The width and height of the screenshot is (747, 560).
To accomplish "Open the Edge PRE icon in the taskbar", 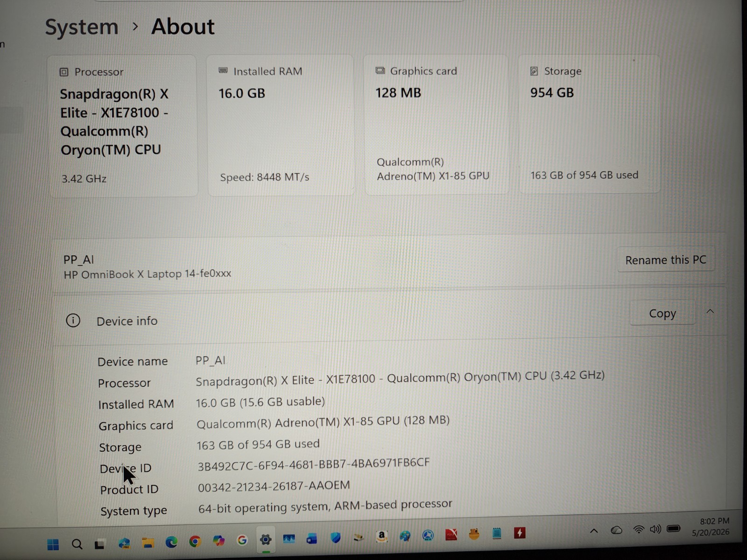I will tap(124, 543).
